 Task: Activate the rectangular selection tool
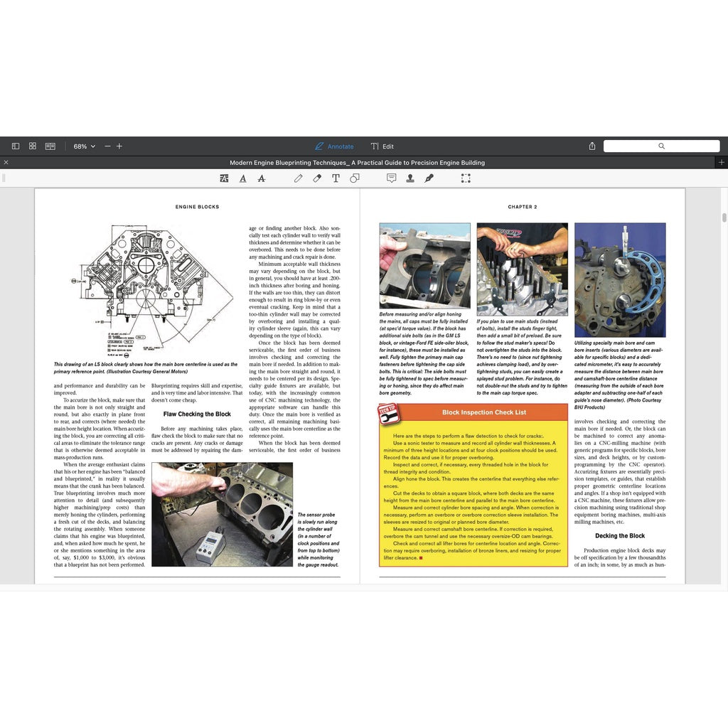[x=466, y=178]
